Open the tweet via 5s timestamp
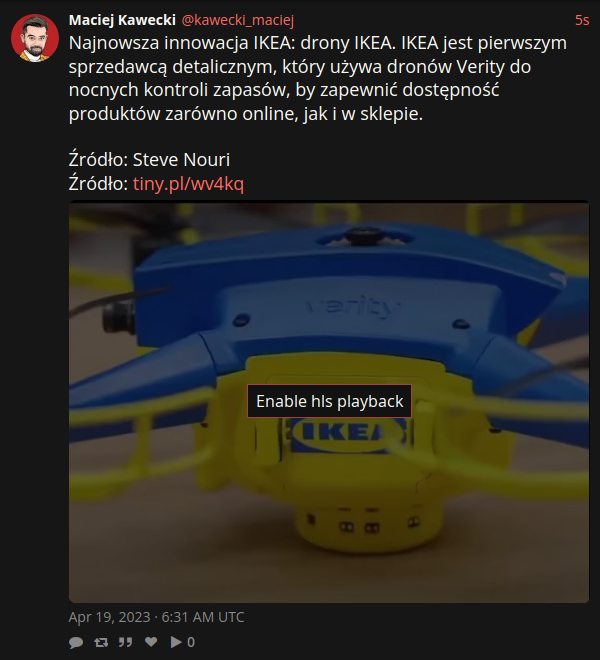The height and width of the screenshot is (660, 600). coord(582,20)
